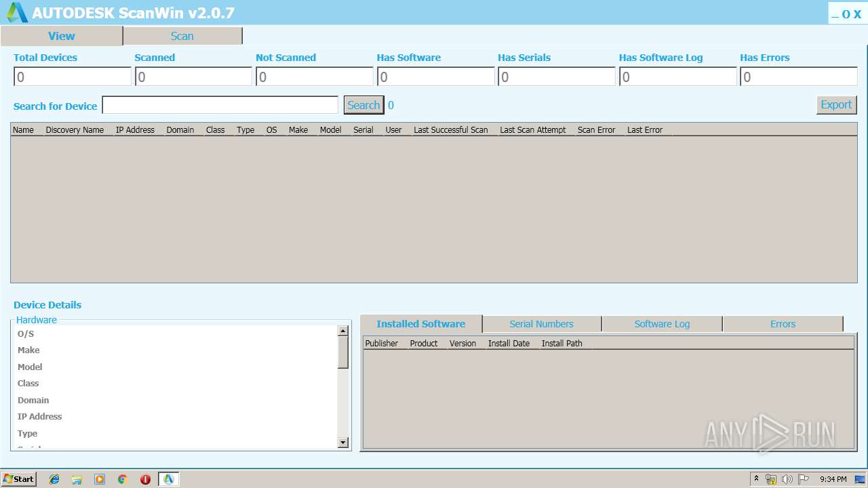Click the Autodesk logo in the title bar
The height and width of the screenshot is (488, 868).
point(16,12)
